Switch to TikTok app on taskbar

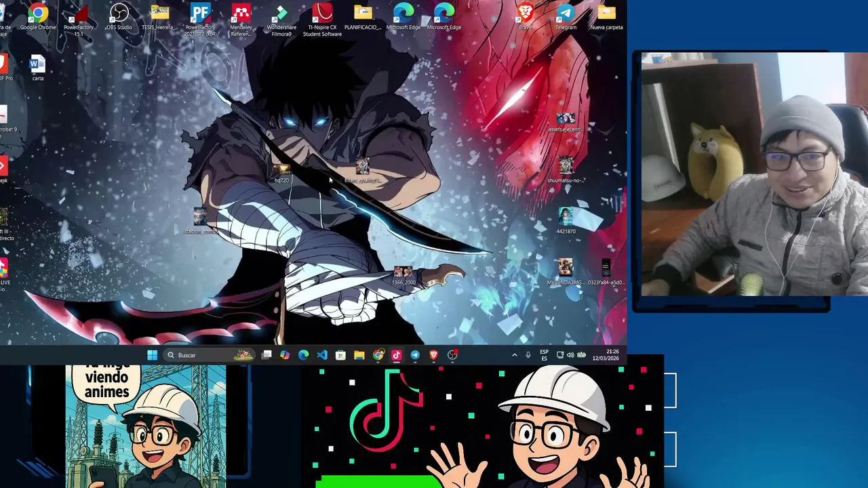pyautogui.click(x=397, y=355)
